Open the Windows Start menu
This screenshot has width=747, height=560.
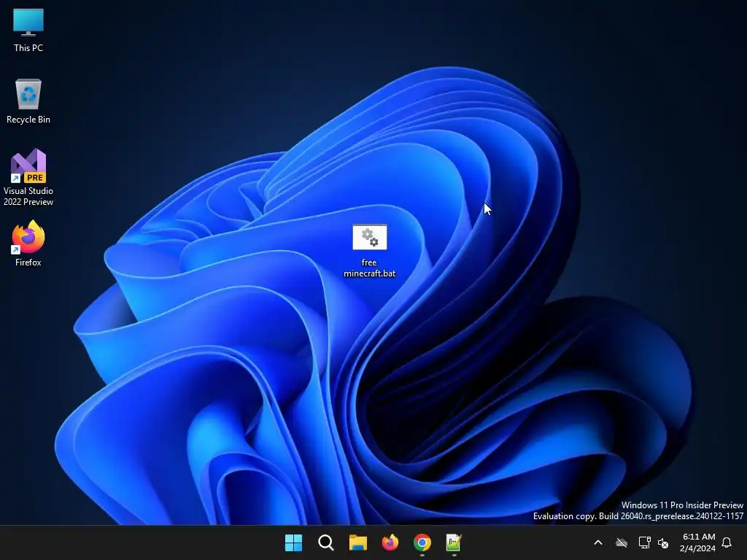click(293, 542)
